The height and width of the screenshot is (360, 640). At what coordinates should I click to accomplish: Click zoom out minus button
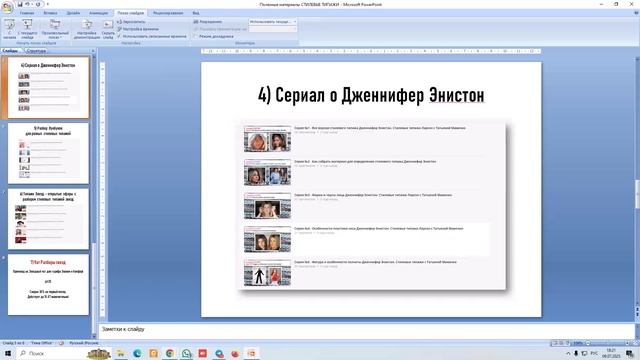click(x=588, y=343)
